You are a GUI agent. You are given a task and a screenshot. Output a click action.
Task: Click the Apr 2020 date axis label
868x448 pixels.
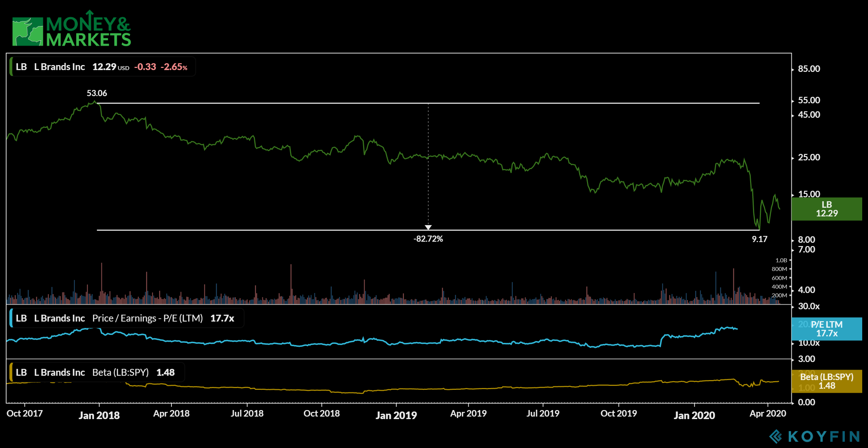[x=767, y=414]
